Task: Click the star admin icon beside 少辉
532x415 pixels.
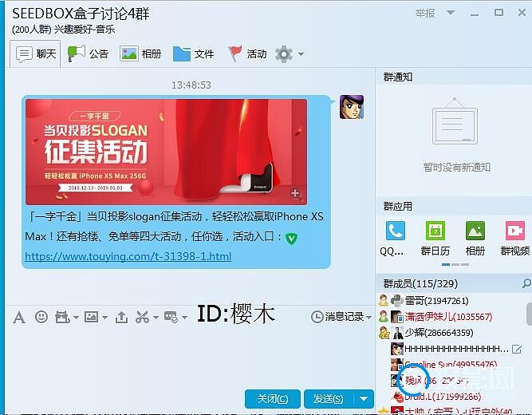Action: point(384,333)
